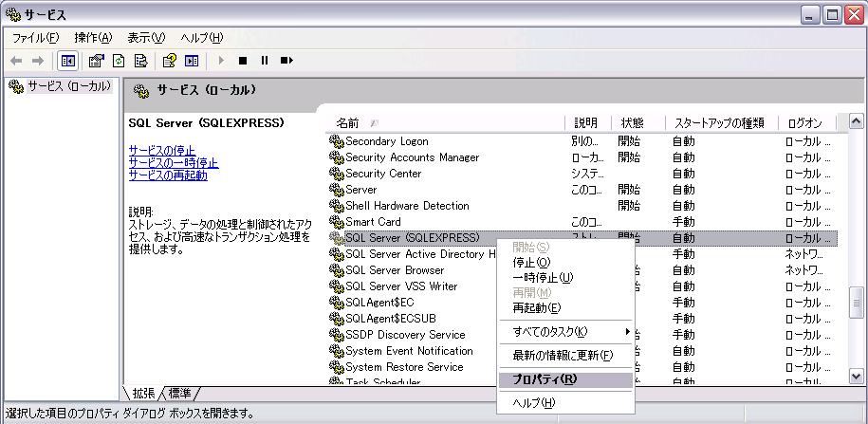Switch to the 拡張 tab
This screenshot has width=868, height=424.
point(143,394)
